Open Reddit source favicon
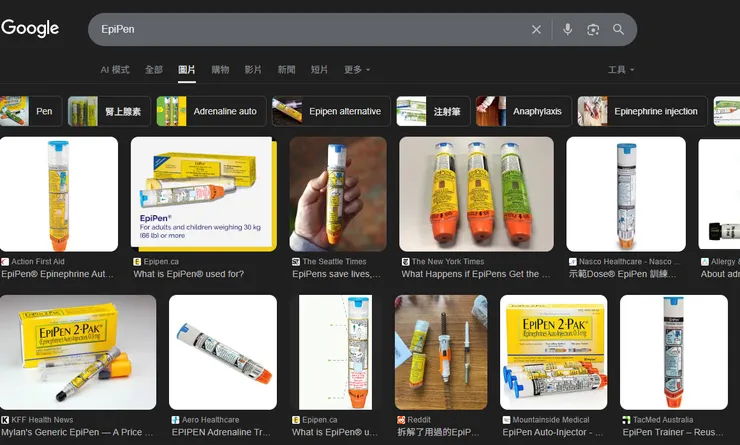Image resolution: width=740 pixels, height=445 pixels. [401, 420]
